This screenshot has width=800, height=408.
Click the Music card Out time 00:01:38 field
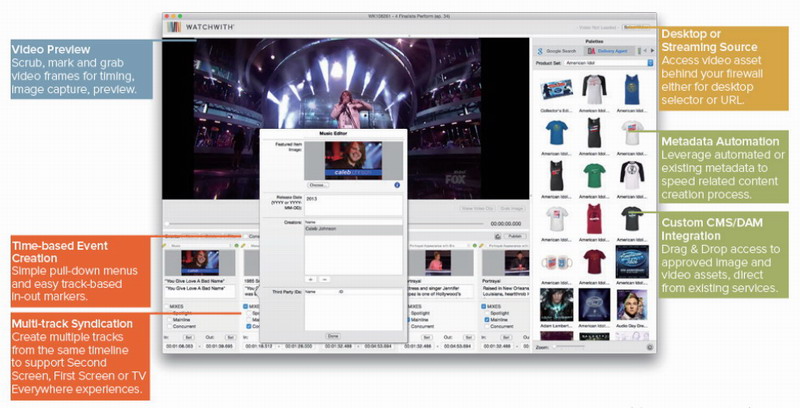[x=218, y=346]
